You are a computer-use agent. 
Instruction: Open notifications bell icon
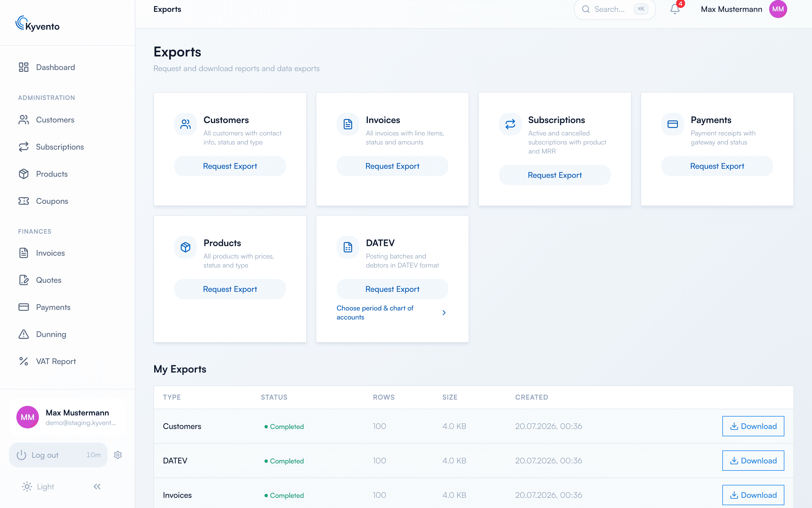(675, 9)
